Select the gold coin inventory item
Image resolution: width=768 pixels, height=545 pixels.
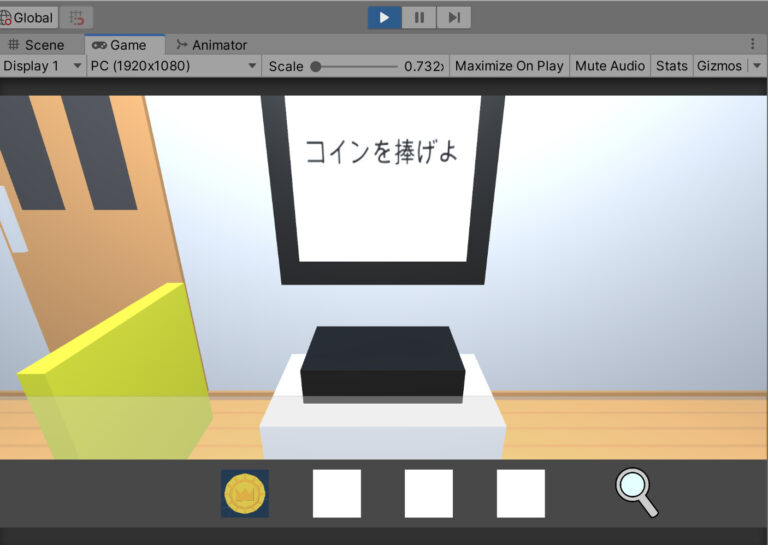click(245, 494)
